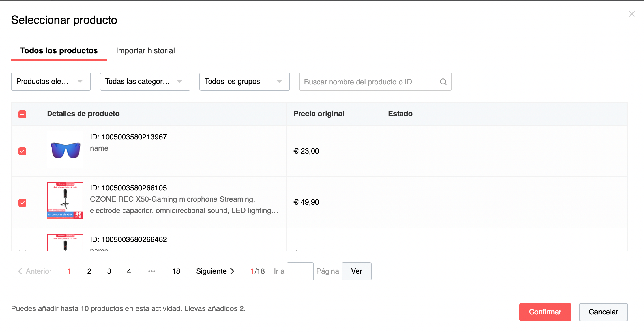
Task: Focus the Ir a page number field
Action: click(300, 271)
